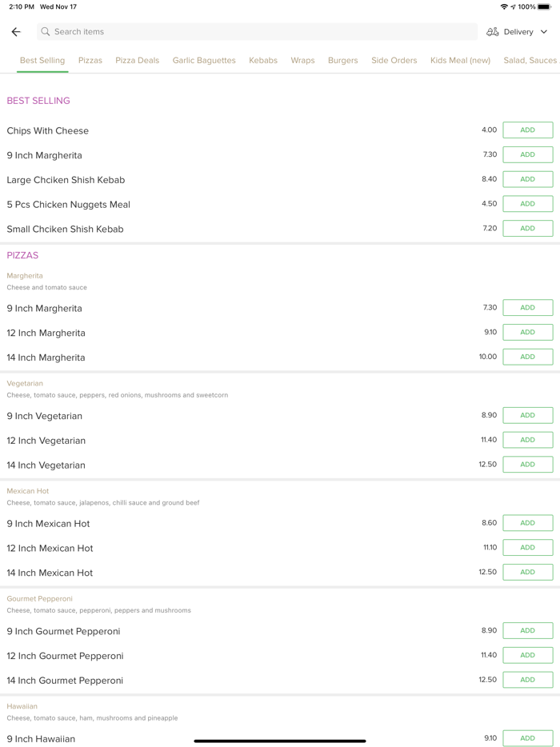Tap the delivery scooter icon
This screenshot has width=560, height=747.
(x=493, y=32)
